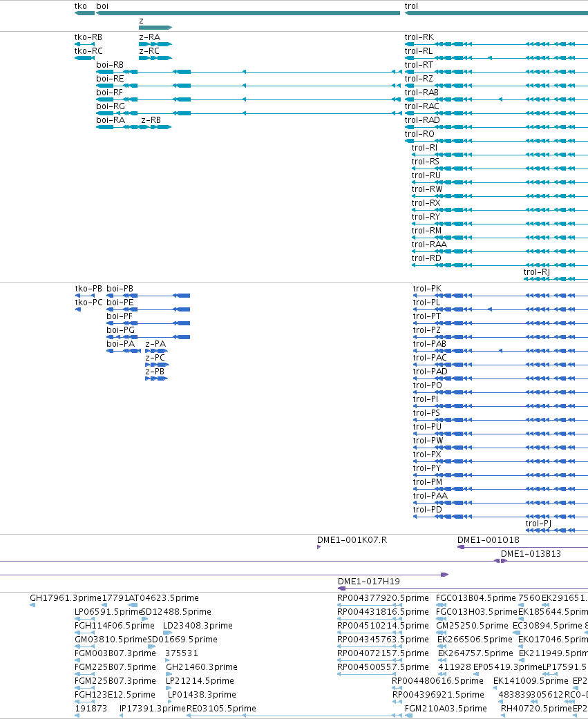This screenshot has height=719, width=588.
Task: Click boi-PB protein label
Action: click(120, 289)
